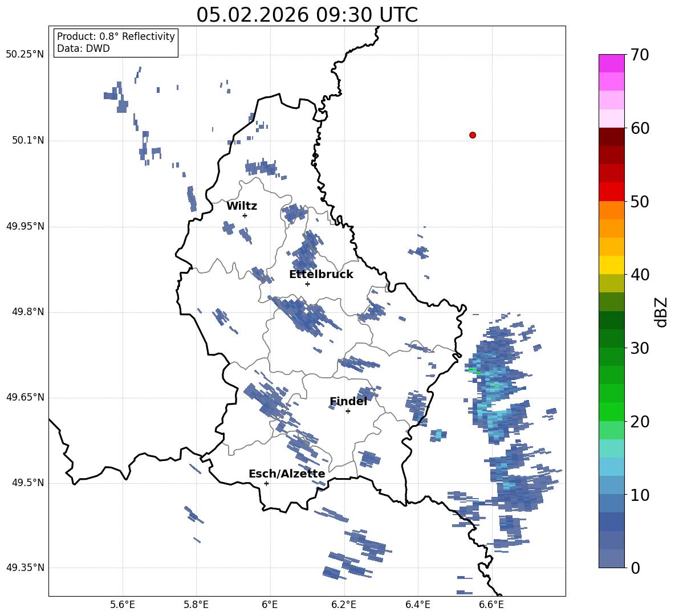Image resolution: width=675 pixels, height=616 pixels.
Task: Click the 5.8°E longitude label
Action: pyautogui.click(x=196, y=605)
